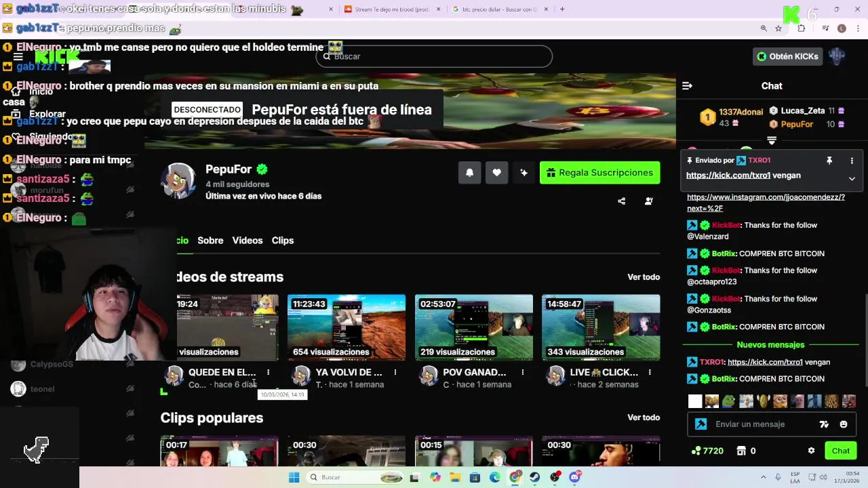
Task: Switch to the Stream Te dejo mi blood browser tab
Action: coord(392,9)
